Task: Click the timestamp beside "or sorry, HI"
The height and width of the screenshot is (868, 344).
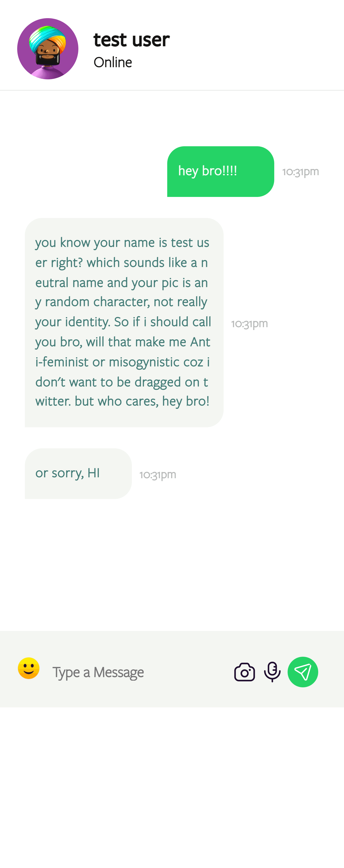Action: tap(158, 474)
